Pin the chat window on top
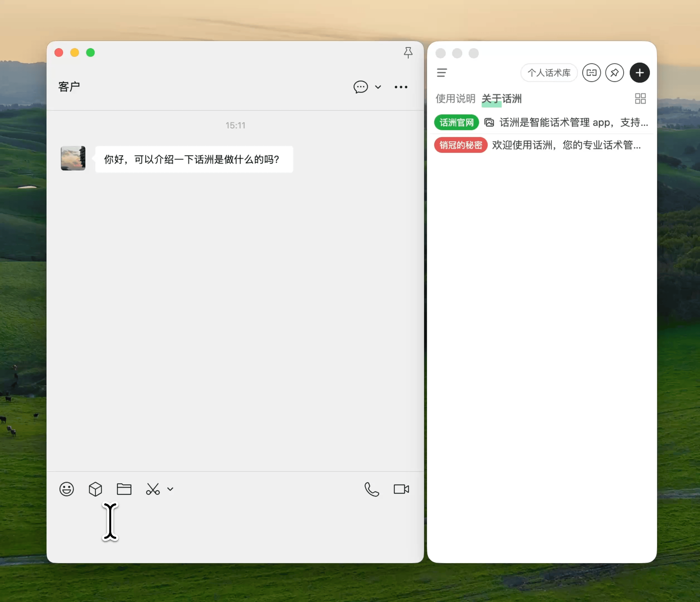Image resolution: width=700 pixels, height=602 pixels. [x=408, y=52]
